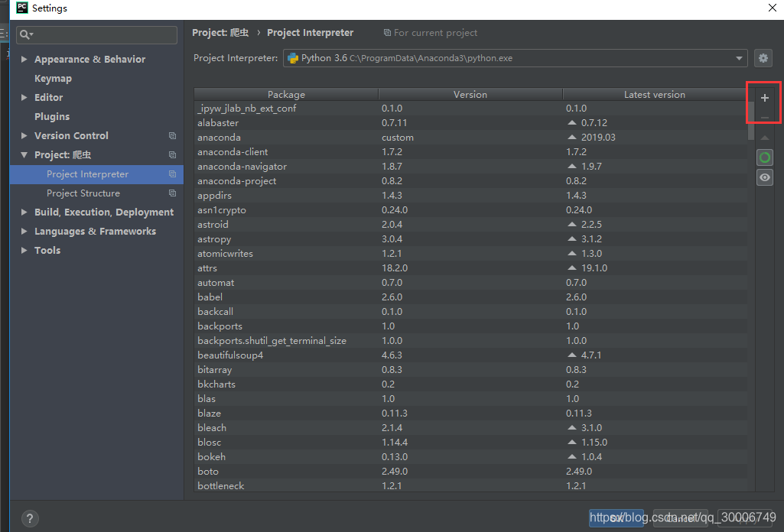Select the bottleneck package row
This screenshot has width=784, height=532.
pyautogui.click(x=470, y=485)
